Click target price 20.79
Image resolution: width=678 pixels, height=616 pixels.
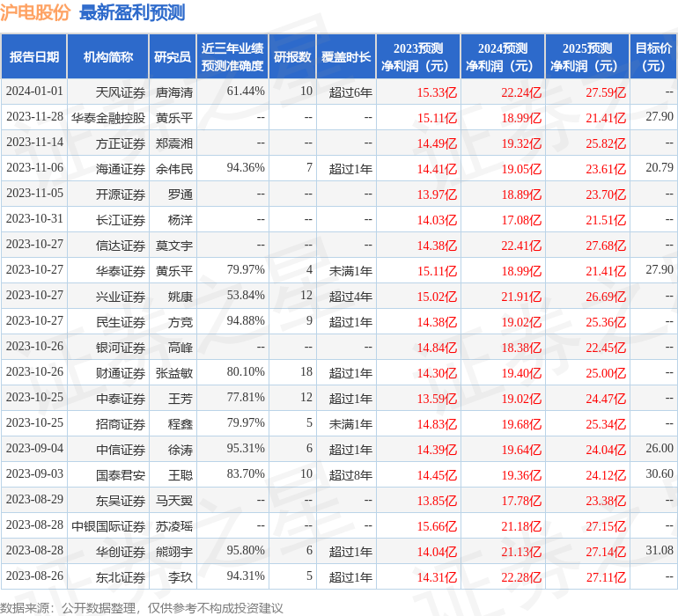[660, 168]
